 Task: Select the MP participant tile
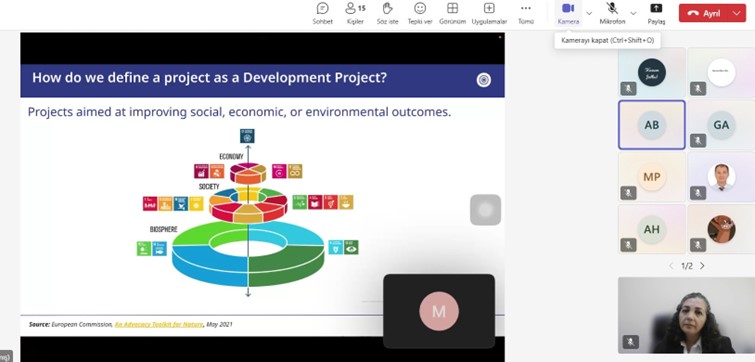(x=651, y=177)
